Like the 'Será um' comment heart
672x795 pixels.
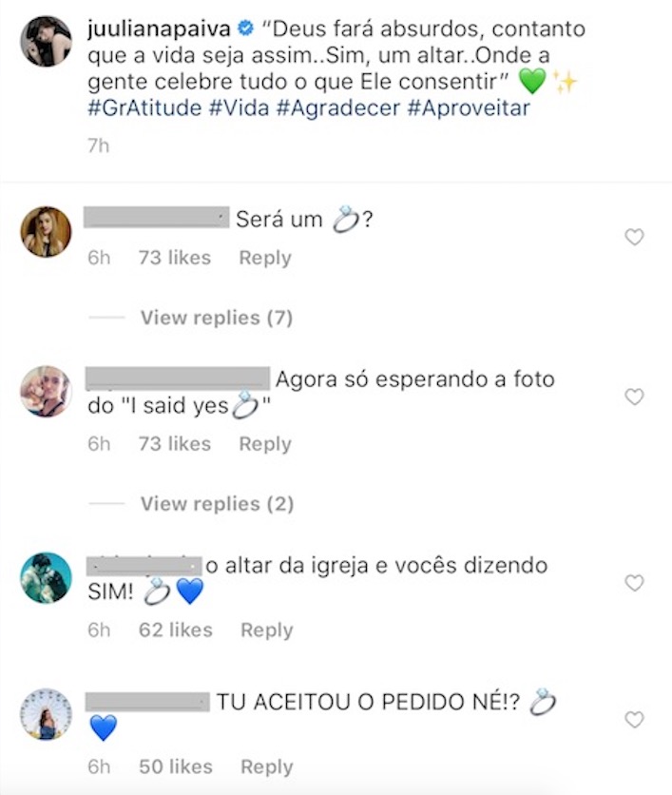(634, 237)
